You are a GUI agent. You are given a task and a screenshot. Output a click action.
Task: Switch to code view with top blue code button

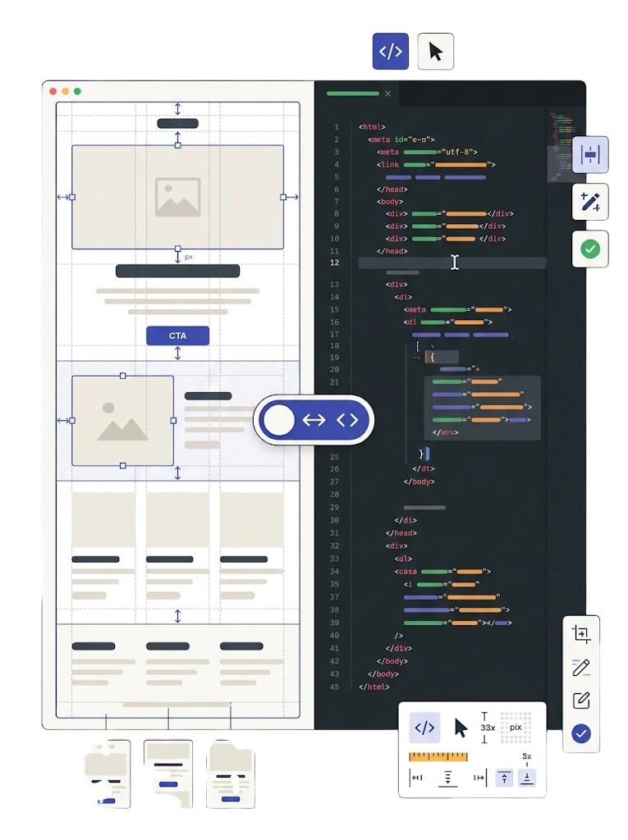(391, 52)
